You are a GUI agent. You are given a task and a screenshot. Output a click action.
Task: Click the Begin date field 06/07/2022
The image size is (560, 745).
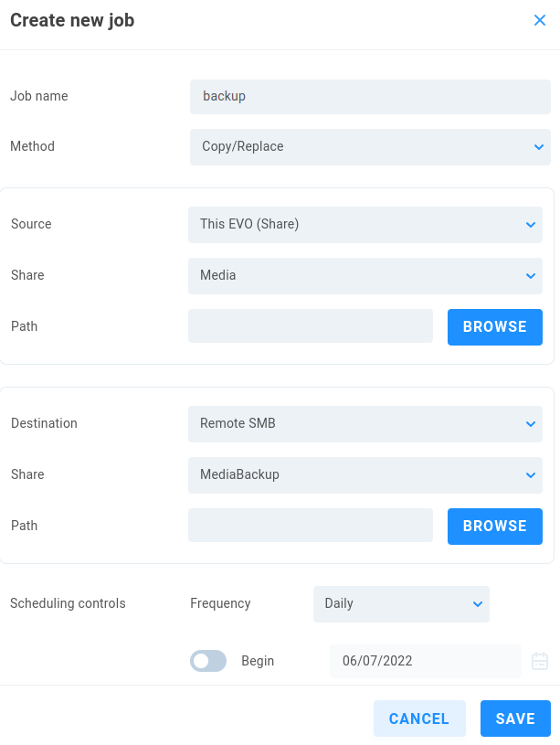point(425,661)
